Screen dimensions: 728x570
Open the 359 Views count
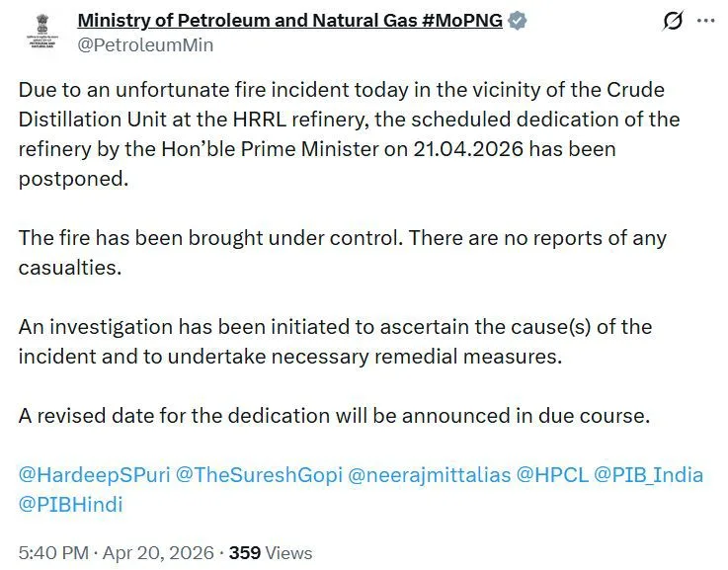(x=271, y=553)
